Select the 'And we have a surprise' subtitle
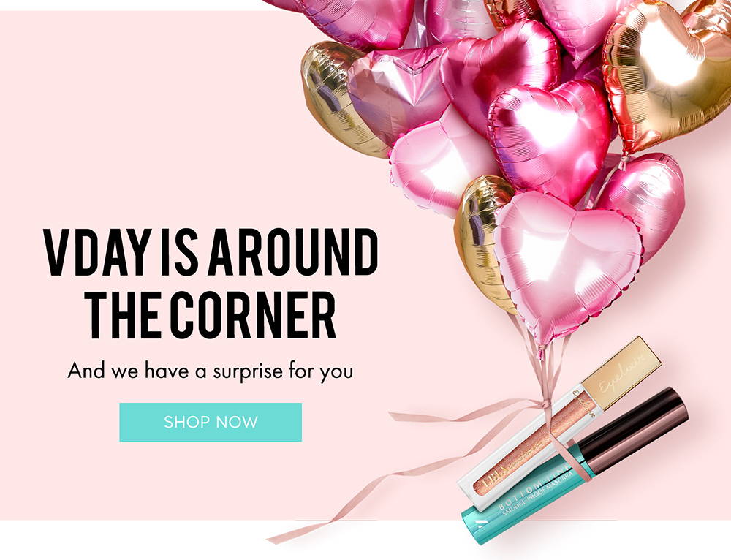The width and height of the screenshot is (731, 560). pyautogui.click(x=211, y=371)
